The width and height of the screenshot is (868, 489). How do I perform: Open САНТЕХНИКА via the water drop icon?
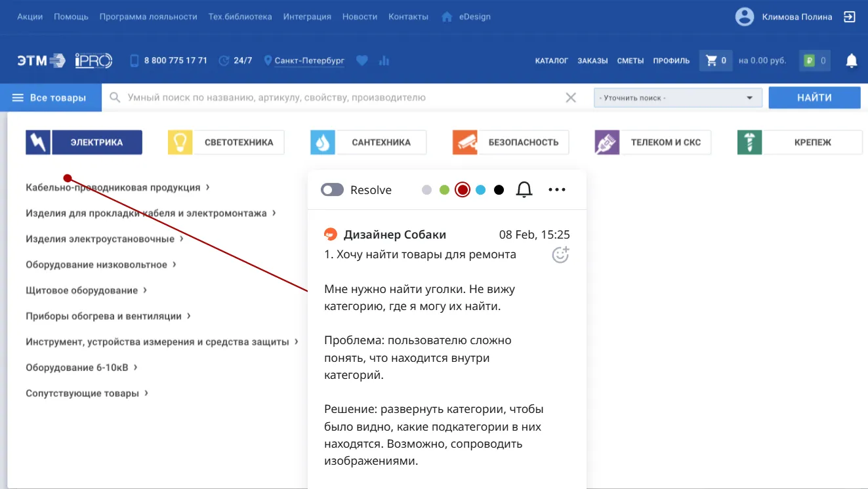click(x=322, y=141)
